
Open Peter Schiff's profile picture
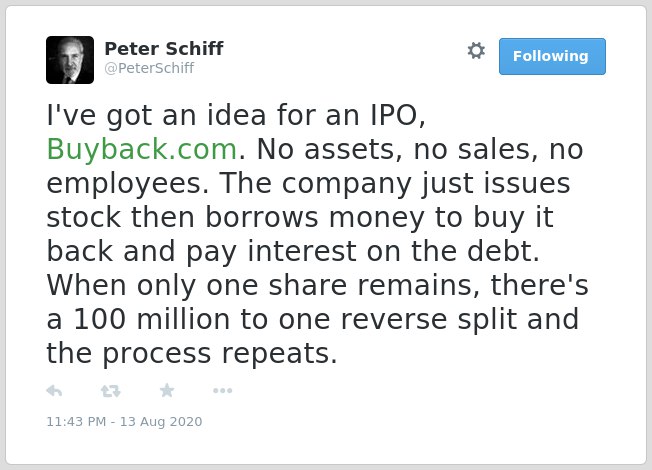(x=70, y=60)
